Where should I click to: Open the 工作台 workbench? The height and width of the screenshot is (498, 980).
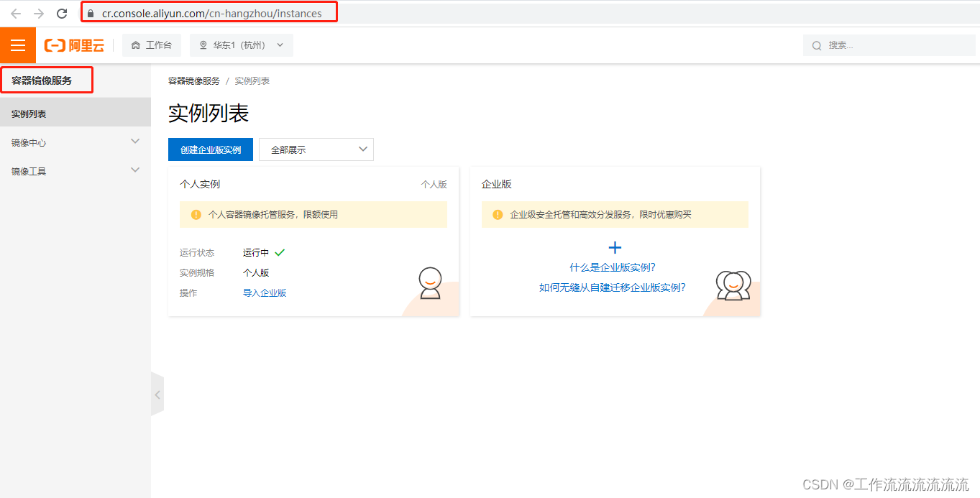[x=151, y=45]
